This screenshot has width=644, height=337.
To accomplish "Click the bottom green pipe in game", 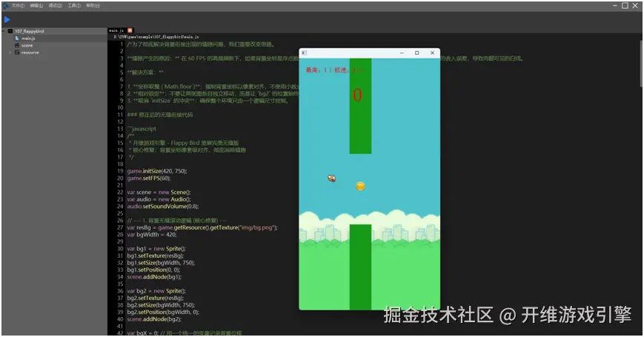I will click(361, 267).
